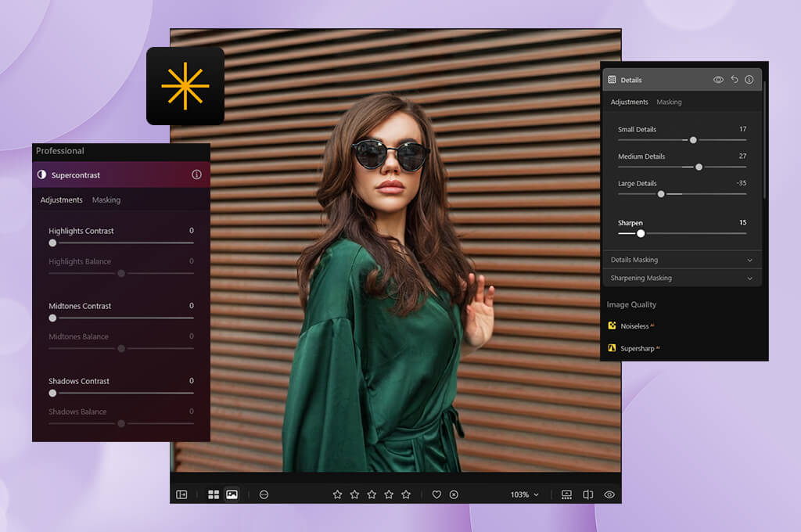Click the Midtones Contrast value 0

click(192, 306)
